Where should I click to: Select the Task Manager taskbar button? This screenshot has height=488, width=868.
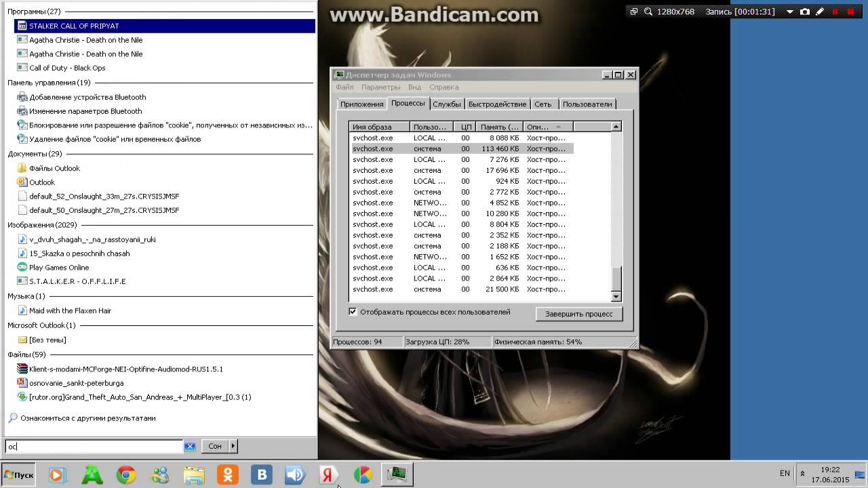pyautogui.click(x=397, y=475)
